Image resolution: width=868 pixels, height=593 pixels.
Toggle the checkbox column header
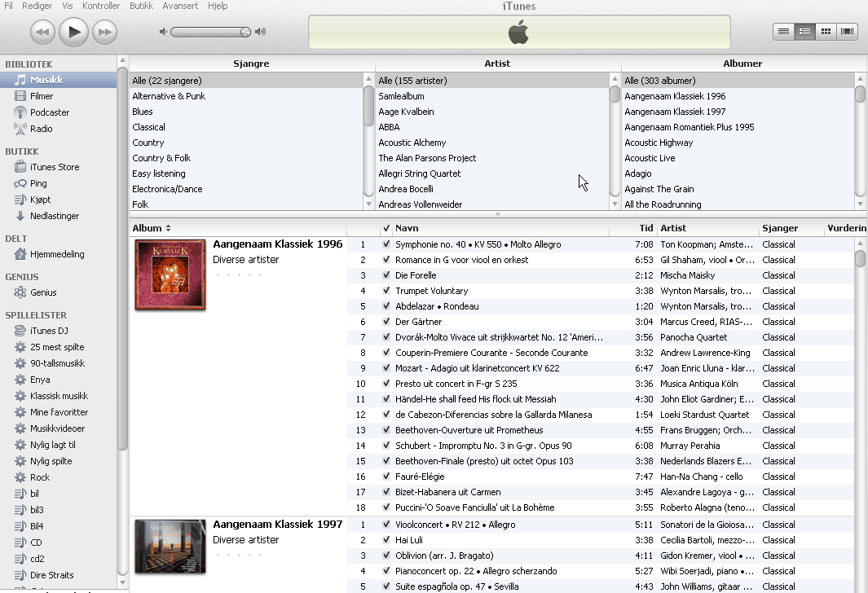(386, 228)
